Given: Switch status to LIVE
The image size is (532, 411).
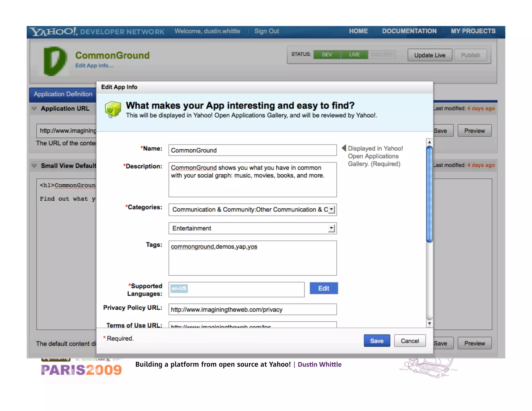Looking at the screenshot, I should (x=354, y=55).
